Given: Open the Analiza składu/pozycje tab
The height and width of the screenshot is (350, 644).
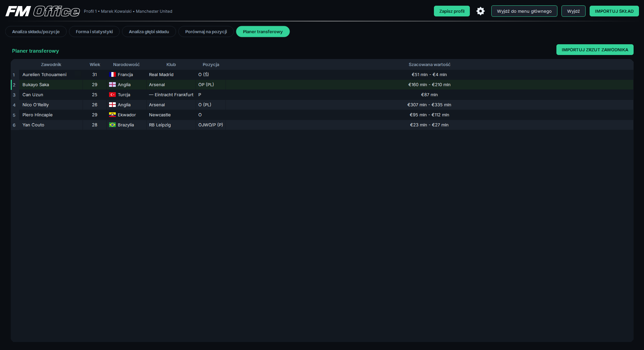Looking at the screenshot, I should click(x=36, y=32).
